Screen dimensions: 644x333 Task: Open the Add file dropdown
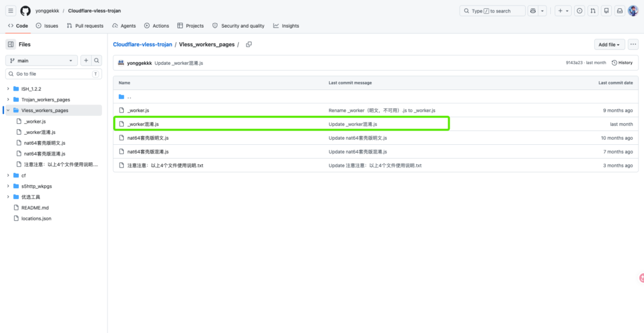click(609, 45)
